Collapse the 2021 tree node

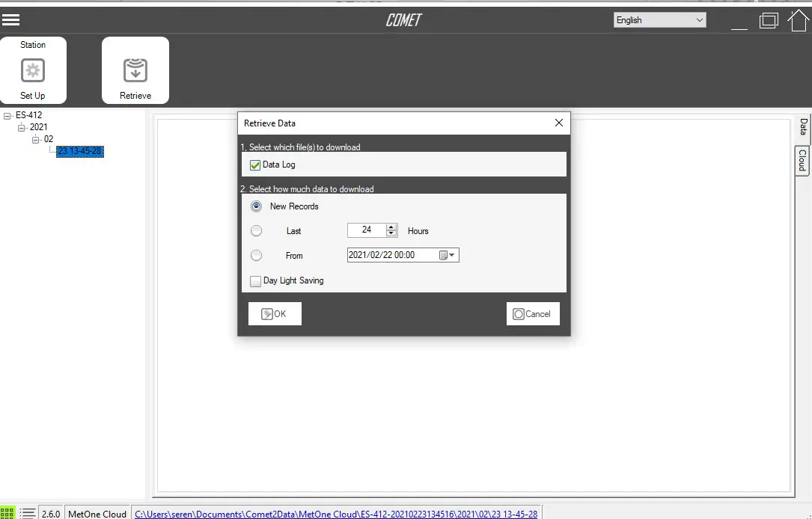(x=21, y=126)
